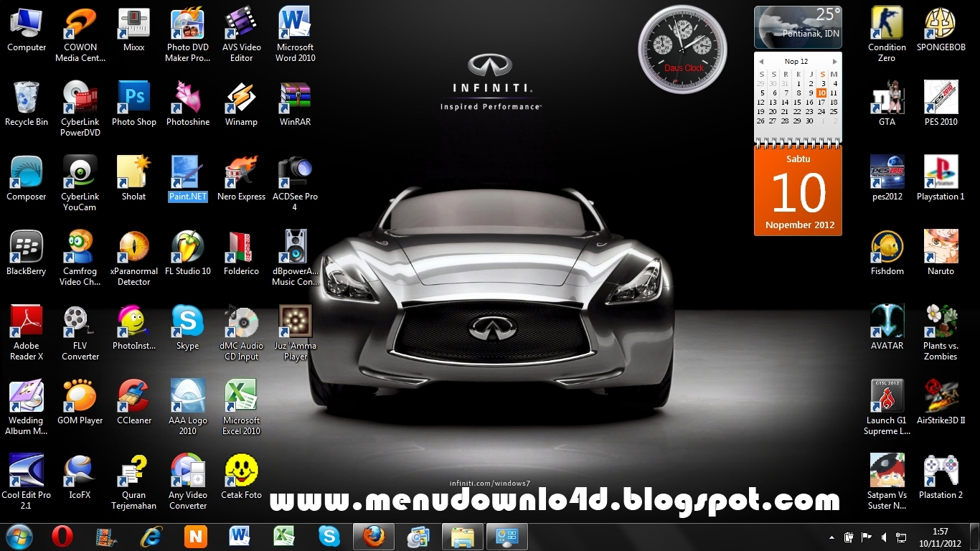The height and width of the screenshot is (551, 980).
Task: Select date 17 in the calendar gadget
Action: click(821, 103)
